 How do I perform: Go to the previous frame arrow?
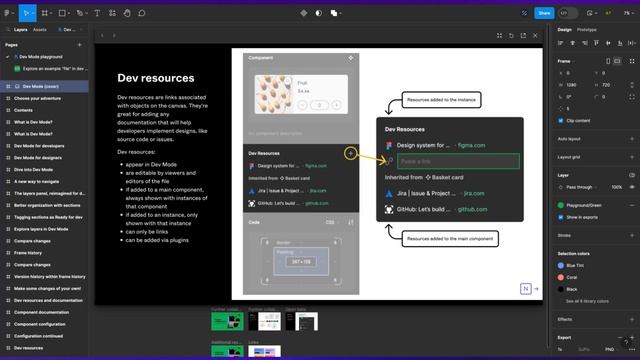pyautogui.click(x=102, y=36)
